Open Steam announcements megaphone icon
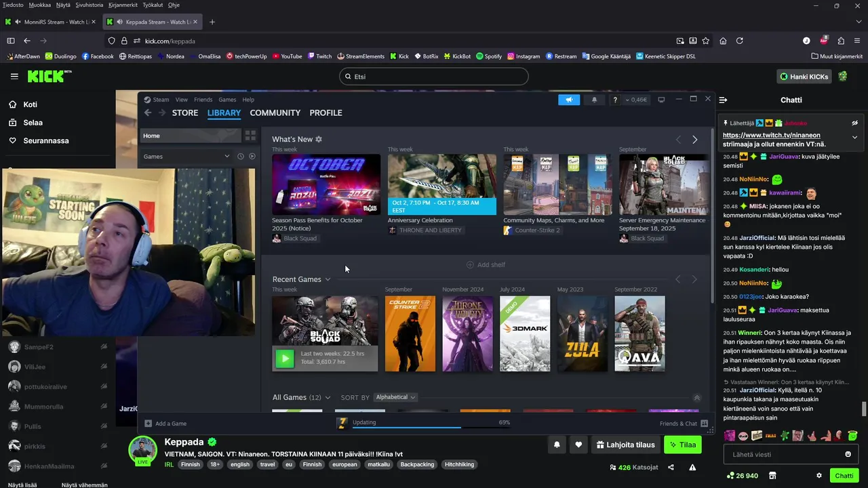Viewport: 868px width, 488px height. coord(569,100)
